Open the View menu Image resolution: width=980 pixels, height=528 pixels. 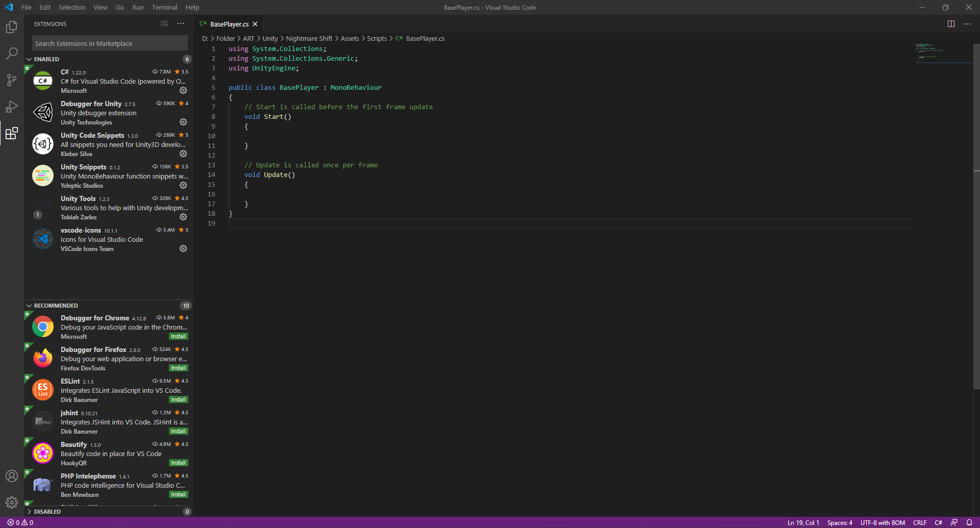[x=101, y=7]
